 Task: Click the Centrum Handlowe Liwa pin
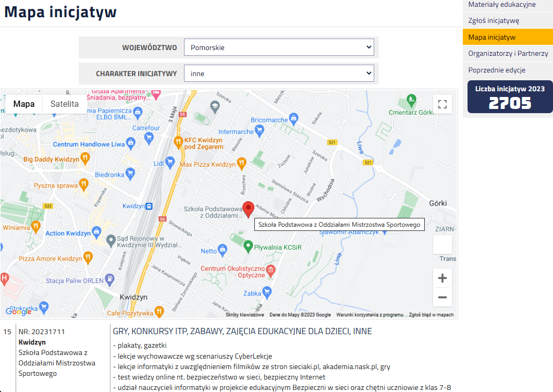click(x=131, y=143)
